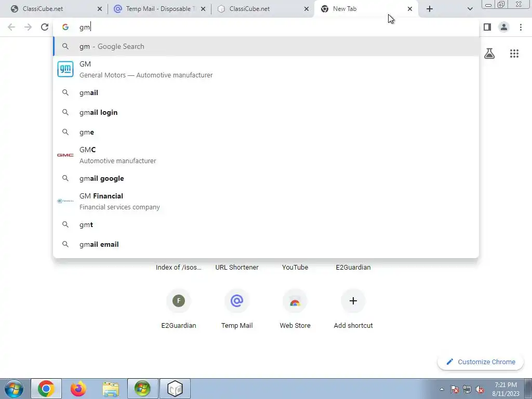Close the New Tab tab
This screenshot has width=532, height=399.
click(410, 9)
